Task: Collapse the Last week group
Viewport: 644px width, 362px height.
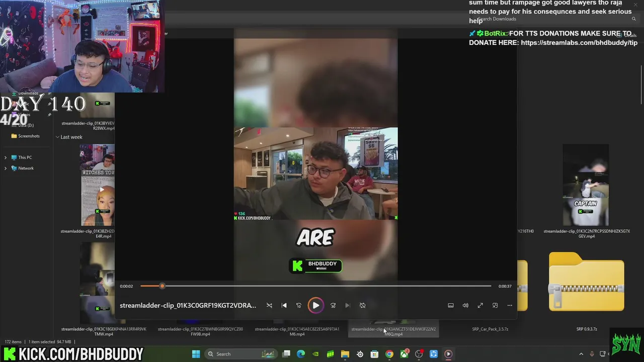Action: click(x=57, y=137)
